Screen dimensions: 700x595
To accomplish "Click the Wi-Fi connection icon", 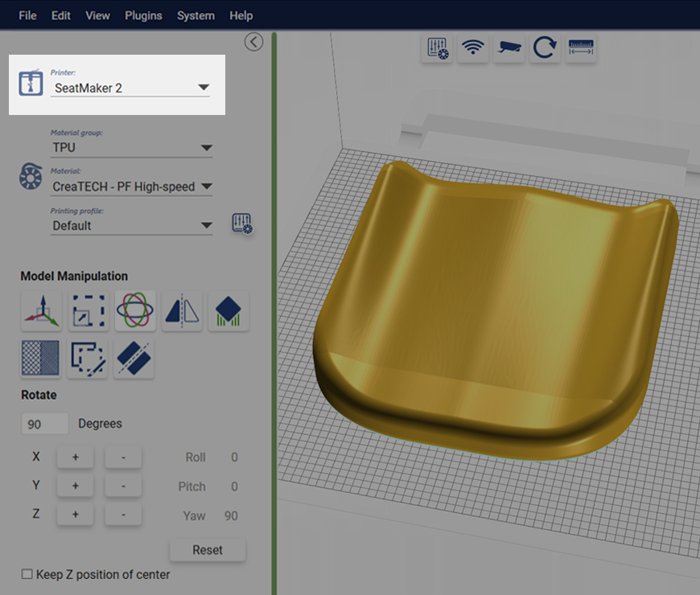I will [x=473, y=47].
